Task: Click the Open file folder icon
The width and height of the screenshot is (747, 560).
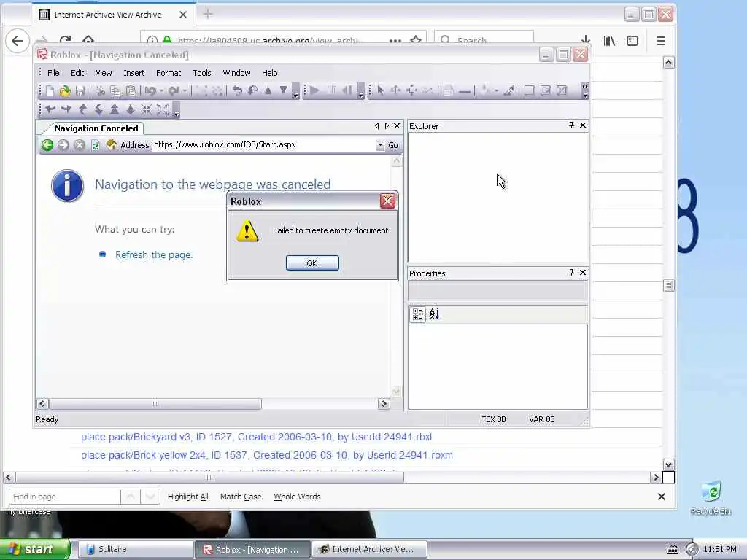Action: pos(65,90)
